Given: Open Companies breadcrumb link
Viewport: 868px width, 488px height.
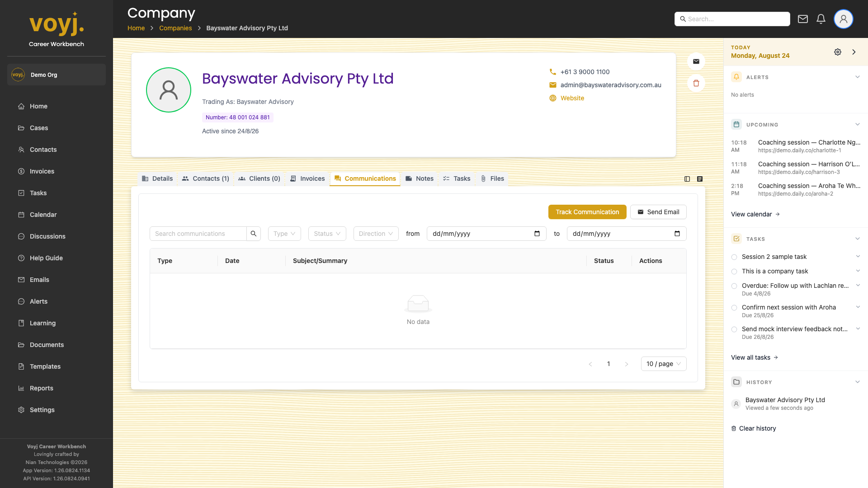Looking at the screenshot, I should 175,28.
